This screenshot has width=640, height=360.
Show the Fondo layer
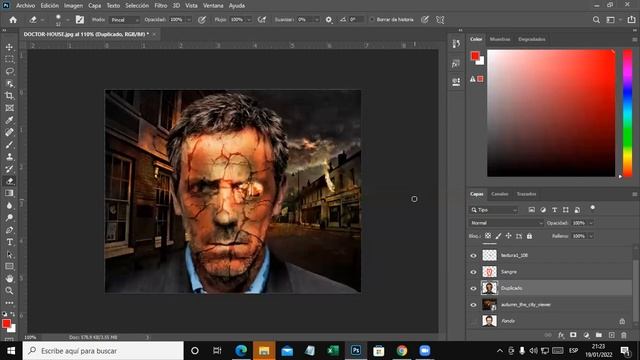(x=473, y=321)
